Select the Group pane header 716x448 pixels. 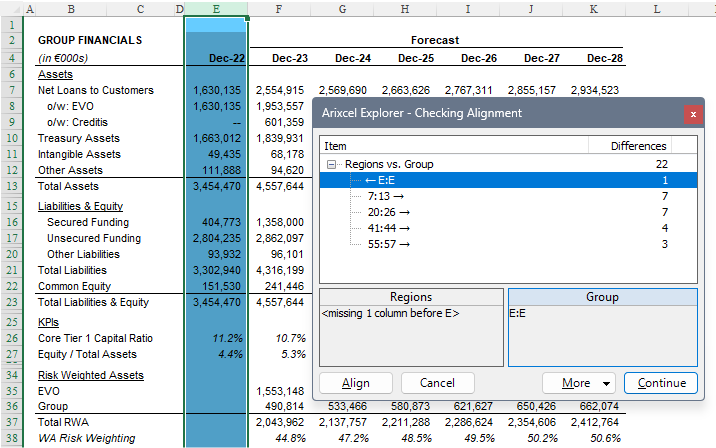pos(602,297)
